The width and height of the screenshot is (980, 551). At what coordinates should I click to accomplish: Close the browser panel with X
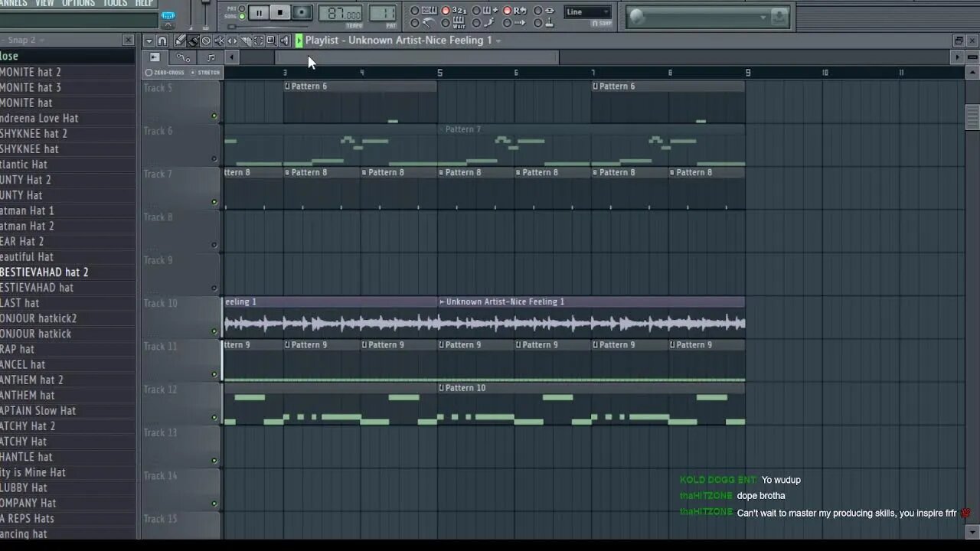tap(128, 40)
